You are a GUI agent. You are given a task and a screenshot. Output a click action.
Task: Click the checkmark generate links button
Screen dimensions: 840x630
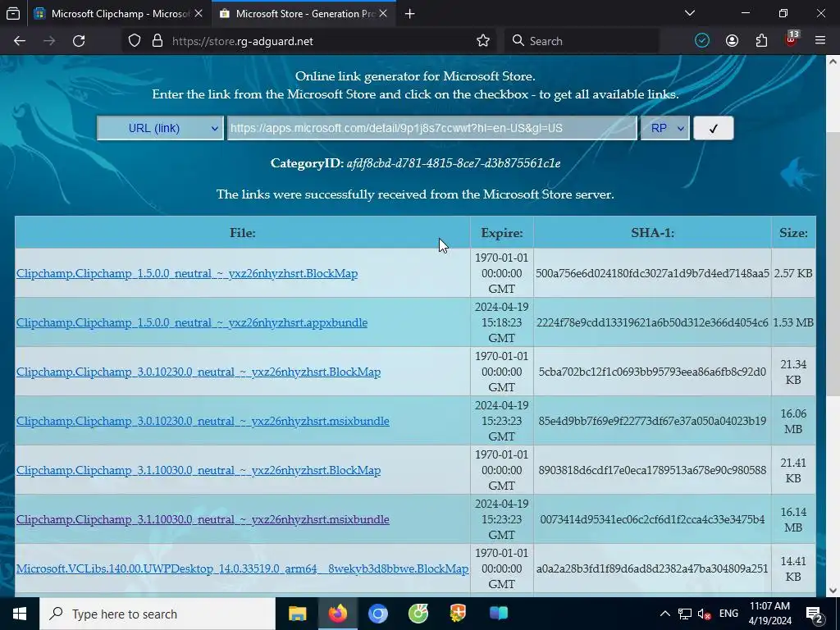(x=713, y=129)
